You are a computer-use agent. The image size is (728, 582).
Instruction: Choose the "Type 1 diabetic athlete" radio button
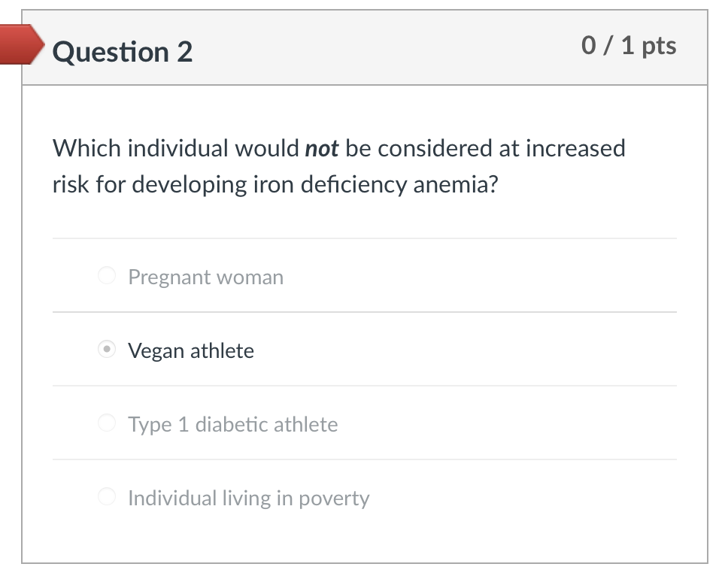point(107,424)
